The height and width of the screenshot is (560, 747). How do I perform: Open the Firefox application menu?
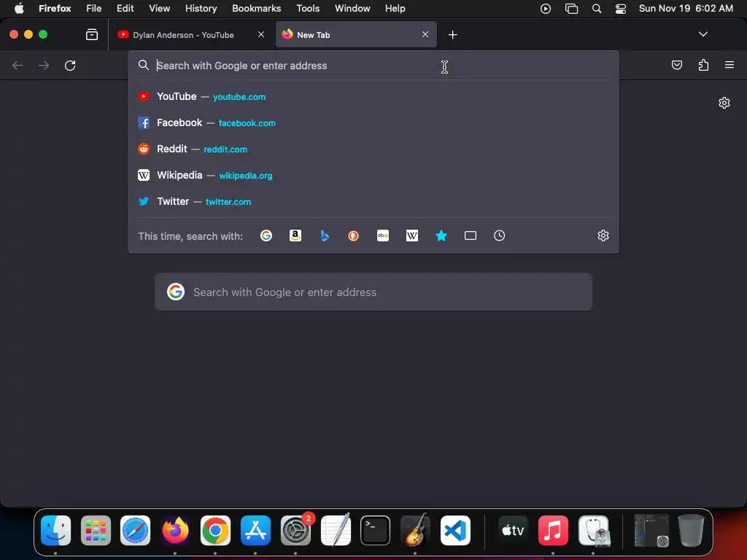tap(55, 9)
